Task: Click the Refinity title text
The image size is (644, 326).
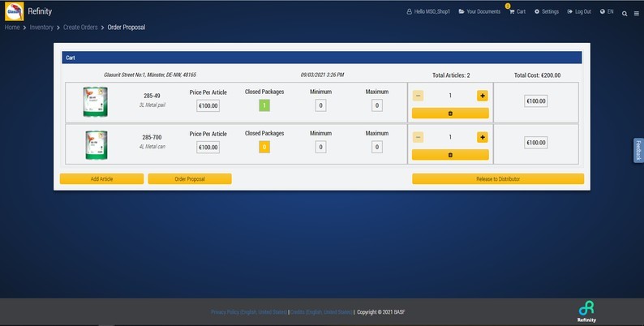Action: [40, 11]
